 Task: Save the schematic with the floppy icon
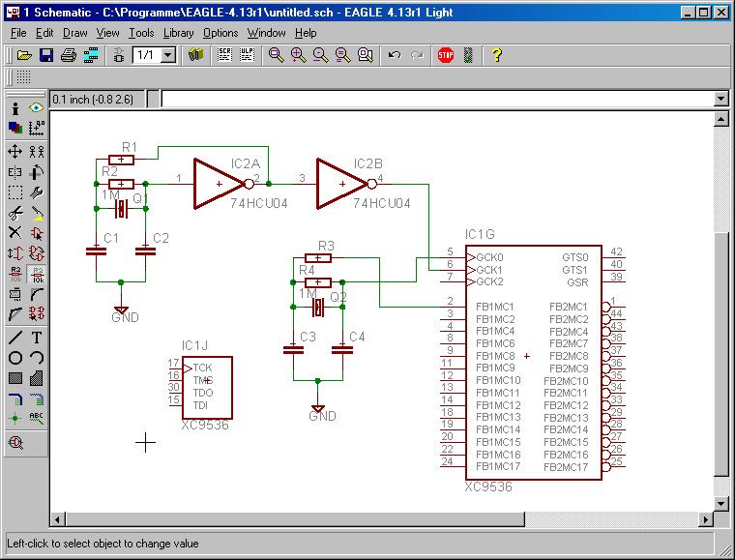pos(46,55)
